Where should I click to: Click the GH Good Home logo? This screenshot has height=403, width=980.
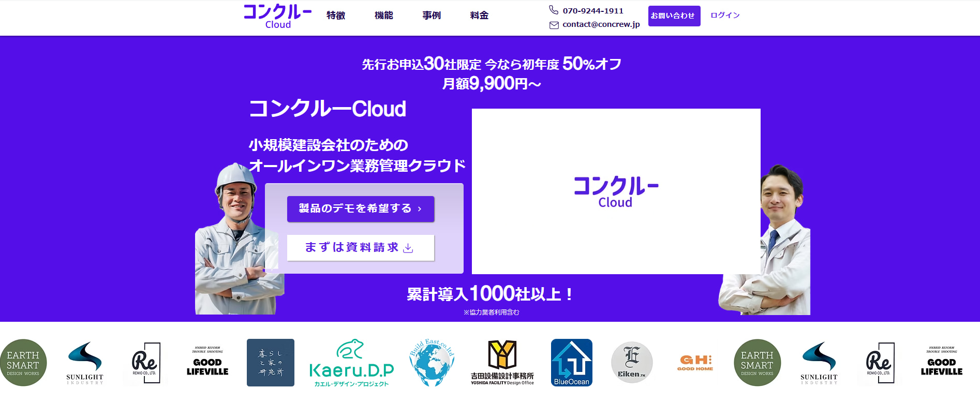[x=695, y=362]
